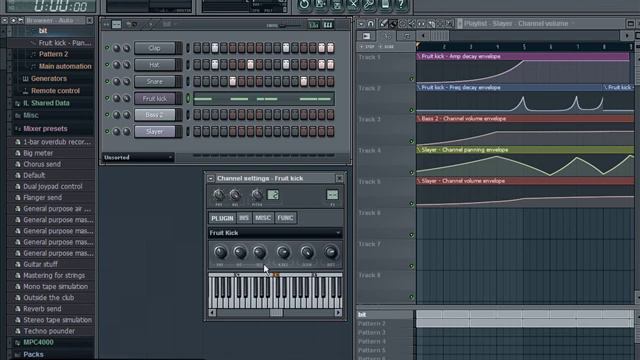The height and width of the screenshot is (360, 640).
Task: Click the step sequencer options icon
Action: (x=117, y=25)
